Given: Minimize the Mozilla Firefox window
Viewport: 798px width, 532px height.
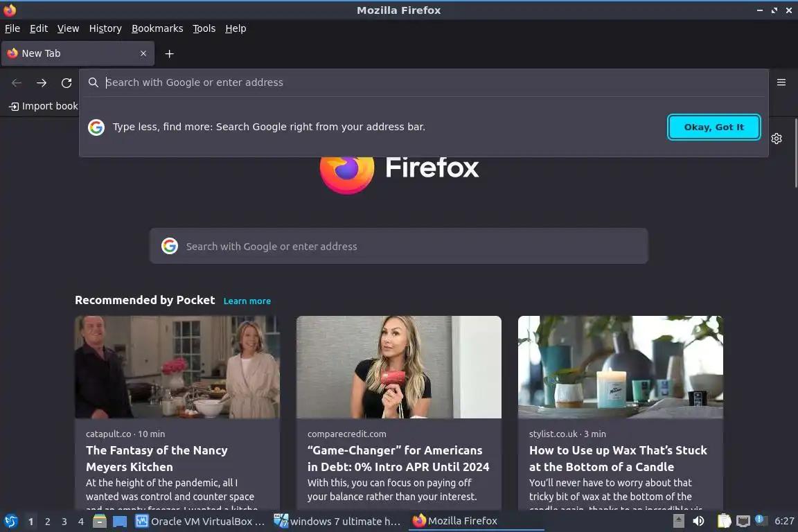Looking at the screenshot, I should [760, 10].
